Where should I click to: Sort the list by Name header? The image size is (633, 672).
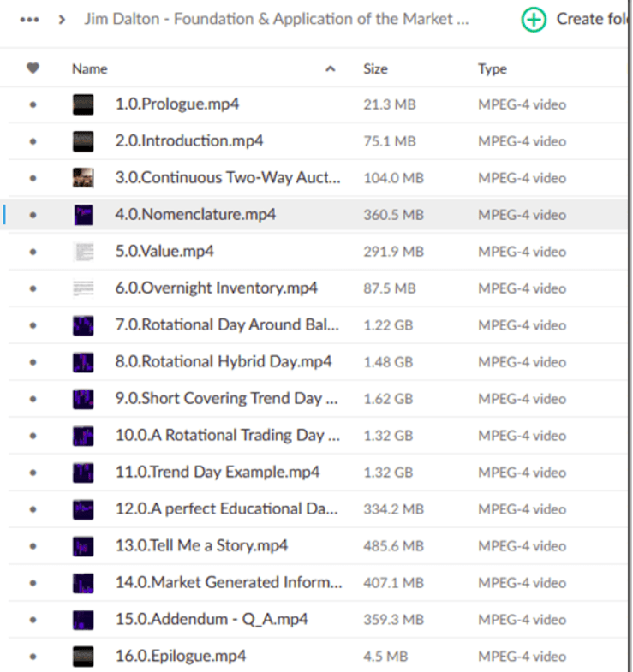pyautogui.click(x=89, y=69)
